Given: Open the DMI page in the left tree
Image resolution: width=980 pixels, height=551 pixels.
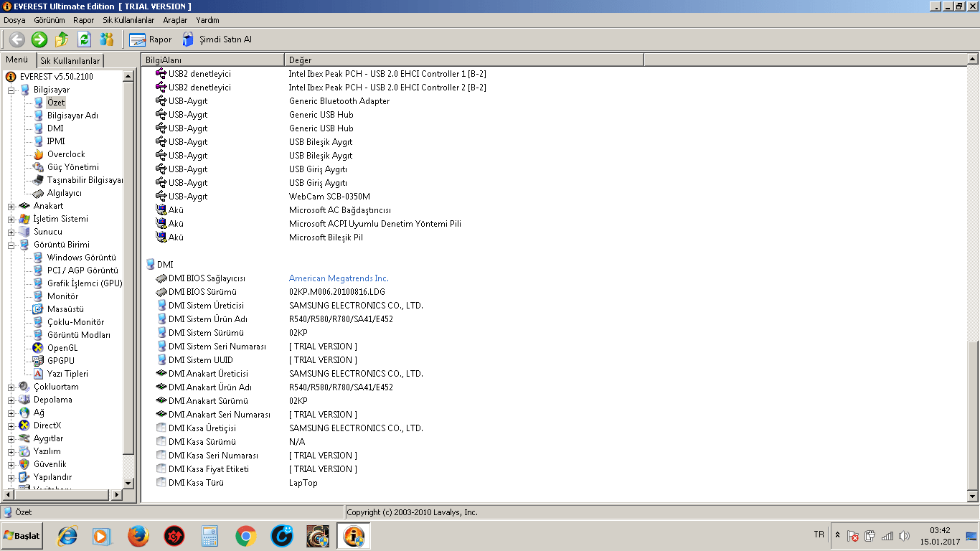Looking at the screenshot, I should pos(55,128).
